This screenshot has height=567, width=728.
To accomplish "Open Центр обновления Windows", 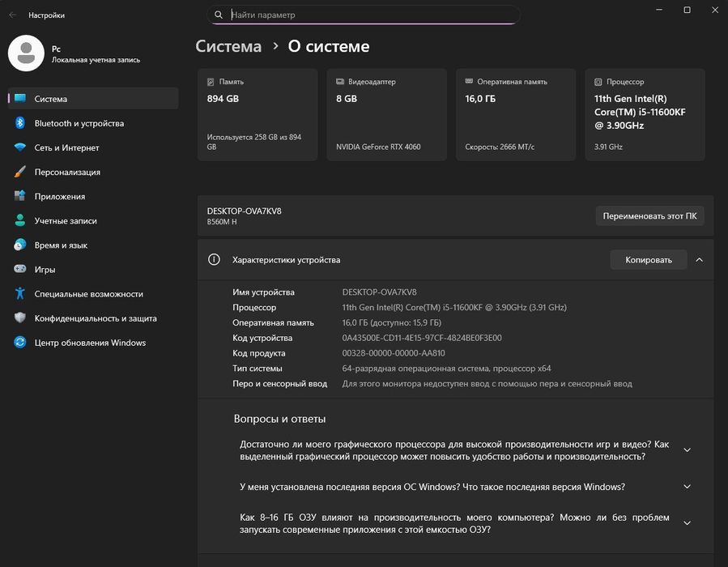I will pos(93,343).
